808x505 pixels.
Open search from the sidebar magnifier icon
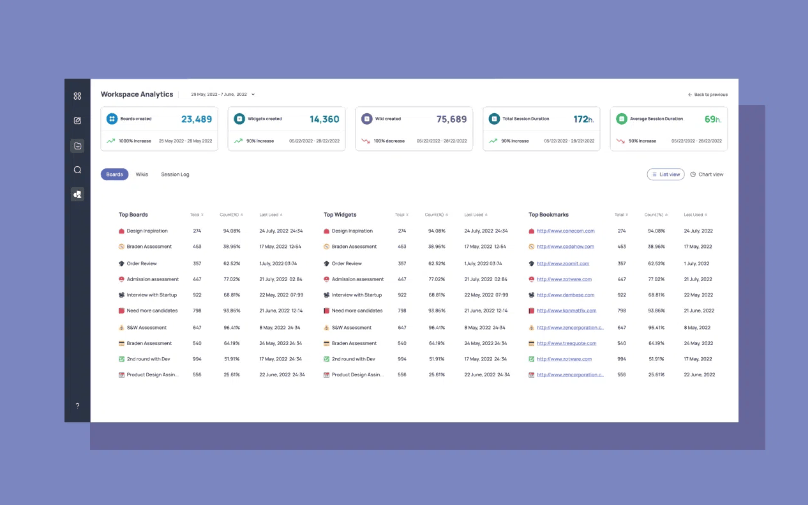tap(77, 170)
